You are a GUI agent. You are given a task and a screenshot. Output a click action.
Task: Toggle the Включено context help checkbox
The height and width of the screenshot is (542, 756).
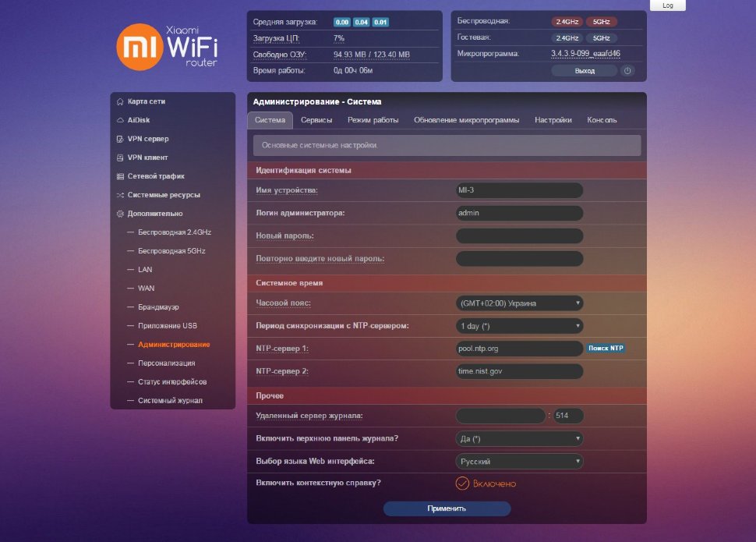click(462, 484)
